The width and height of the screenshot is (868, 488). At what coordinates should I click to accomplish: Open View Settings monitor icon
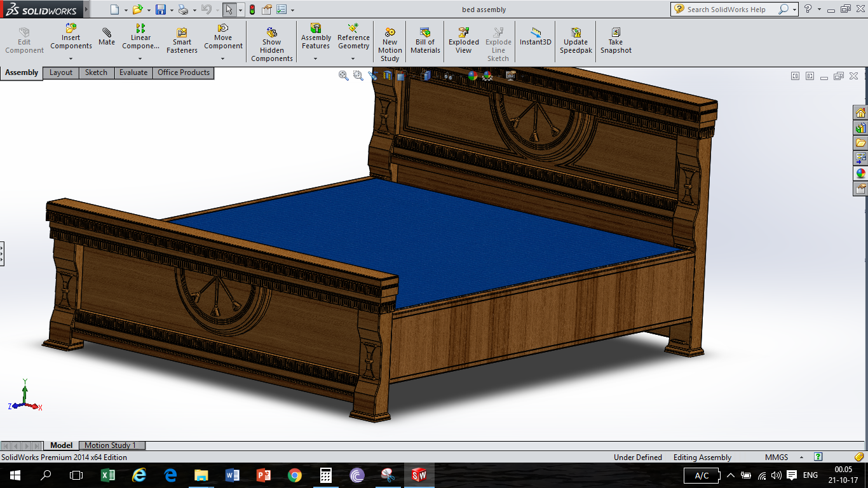click(510, 76)
